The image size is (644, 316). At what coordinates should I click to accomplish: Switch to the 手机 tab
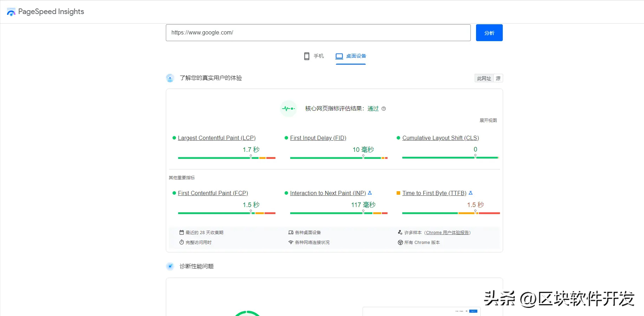coord(314,56)
